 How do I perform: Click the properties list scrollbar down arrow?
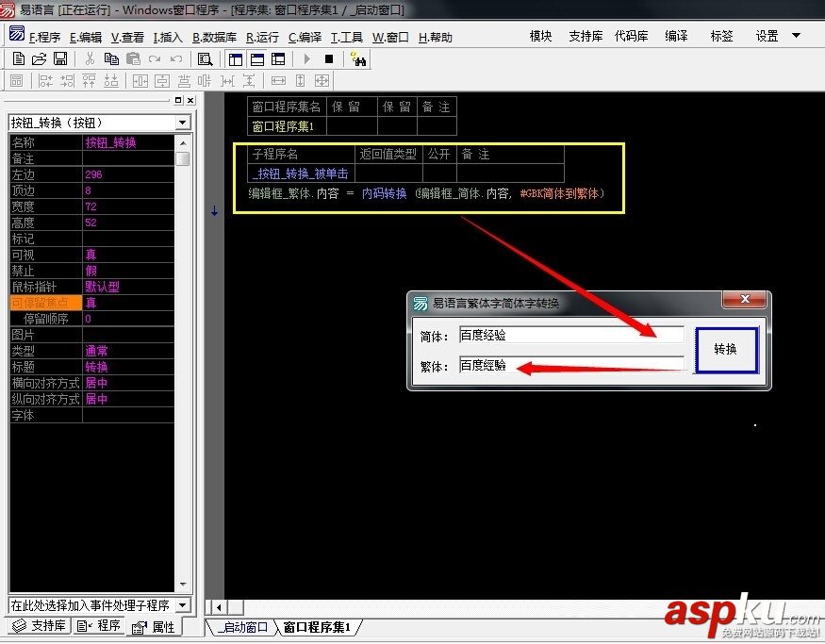[x=183, y=584]
